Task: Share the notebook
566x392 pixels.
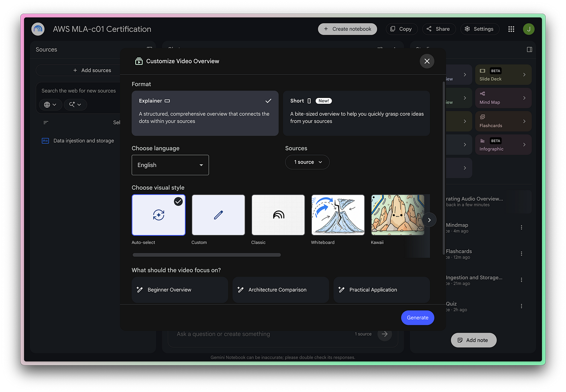Action: pos(439,29)
